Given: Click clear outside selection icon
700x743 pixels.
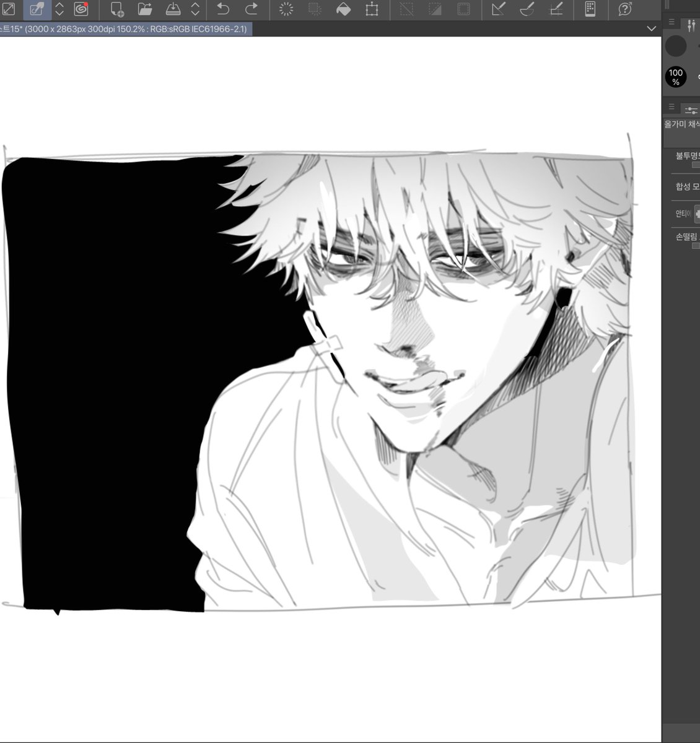Looking at the screenshot, I should 315,9.
